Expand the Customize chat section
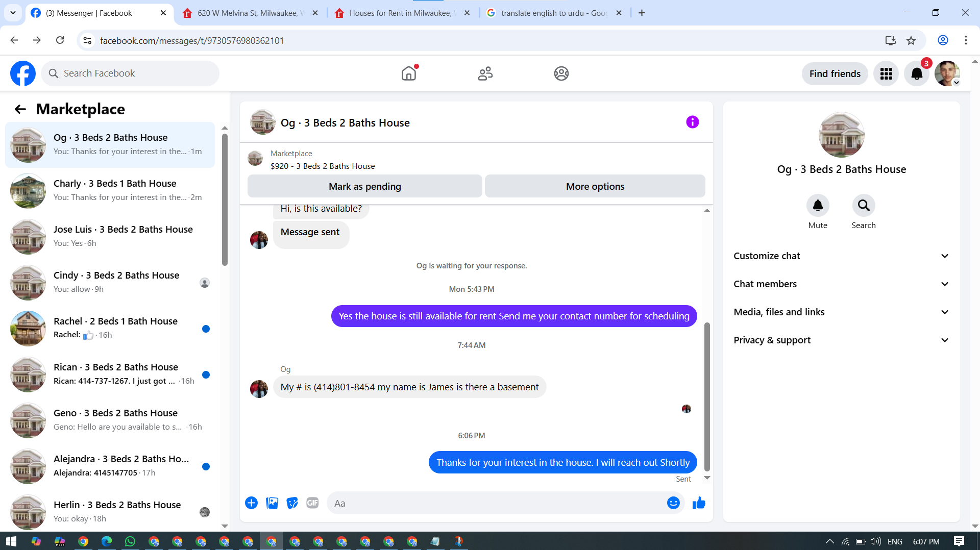The image size is (980, 550). coord(841,256)
